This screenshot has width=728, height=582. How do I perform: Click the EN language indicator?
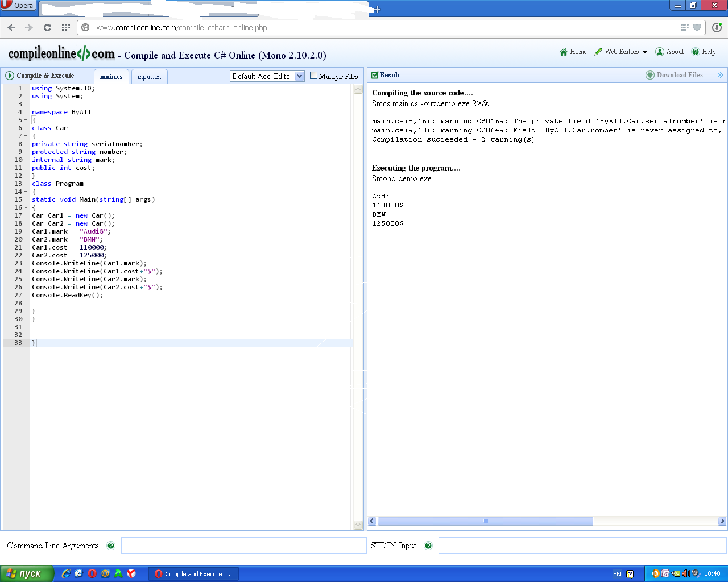(x=617, y=574)
